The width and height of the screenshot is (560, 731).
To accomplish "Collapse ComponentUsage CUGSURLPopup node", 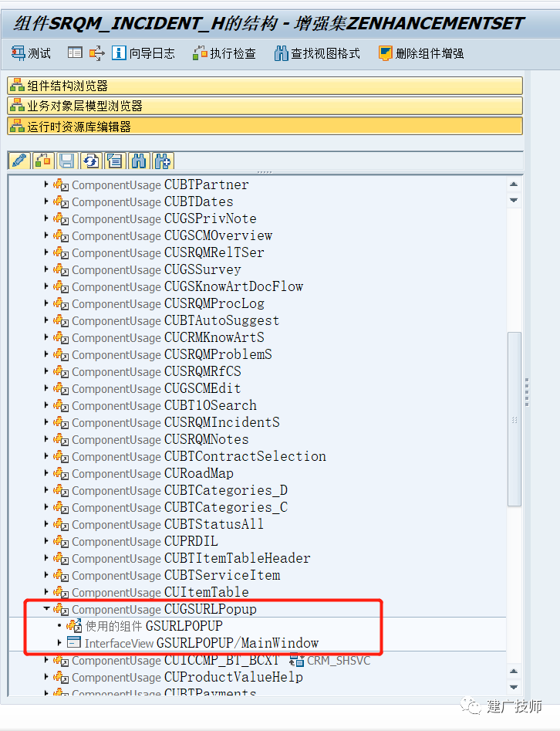I will tap(46, 609).
